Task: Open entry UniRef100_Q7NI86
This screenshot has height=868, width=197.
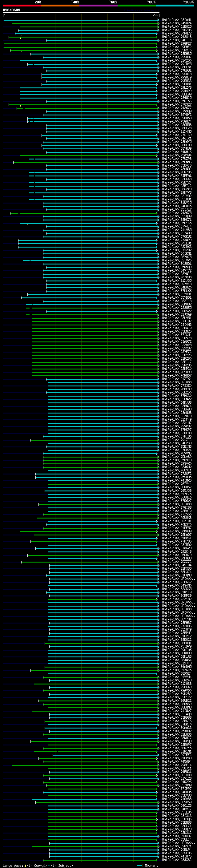Action: pyautogui.click(x=176, y=436)
